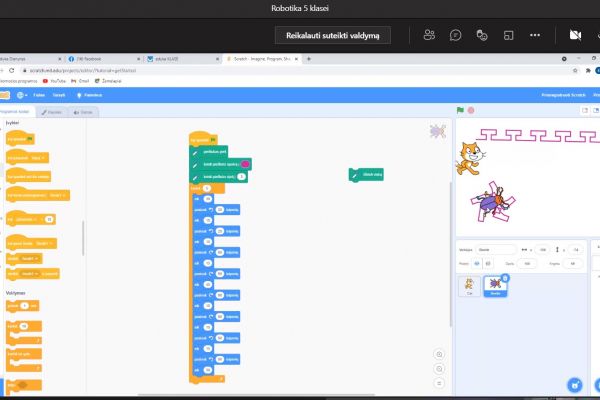Switch to the eduka KLASĖ browser tab
The height and width of the screenshot is (400, 600).
182,59
